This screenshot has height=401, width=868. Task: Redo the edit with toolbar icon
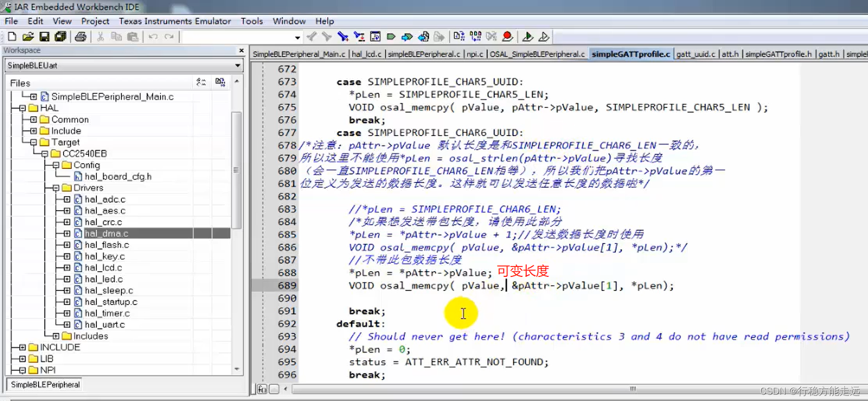click(x=169, y=37)
